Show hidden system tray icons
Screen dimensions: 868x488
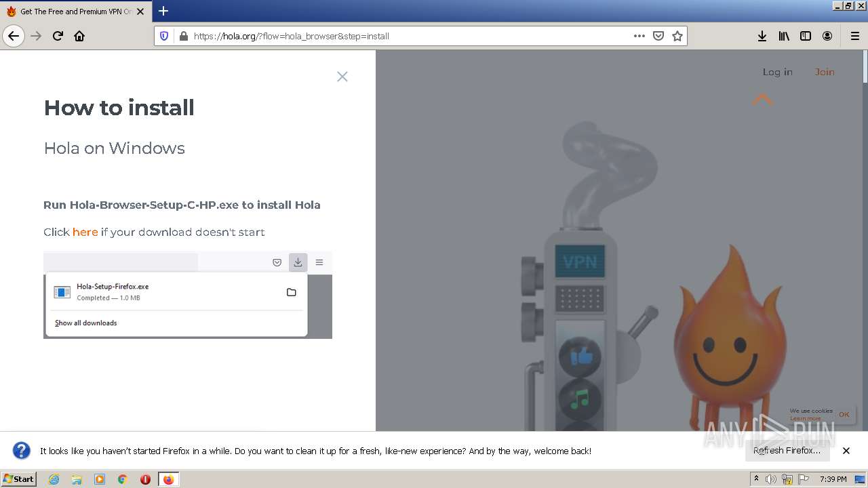[756, 479]
